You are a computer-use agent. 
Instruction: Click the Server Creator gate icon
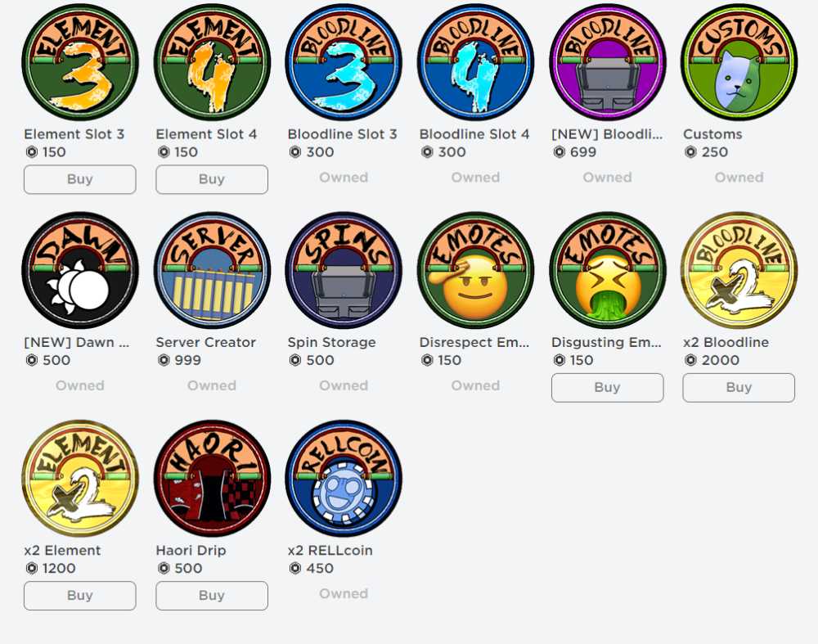coord(212,270)
